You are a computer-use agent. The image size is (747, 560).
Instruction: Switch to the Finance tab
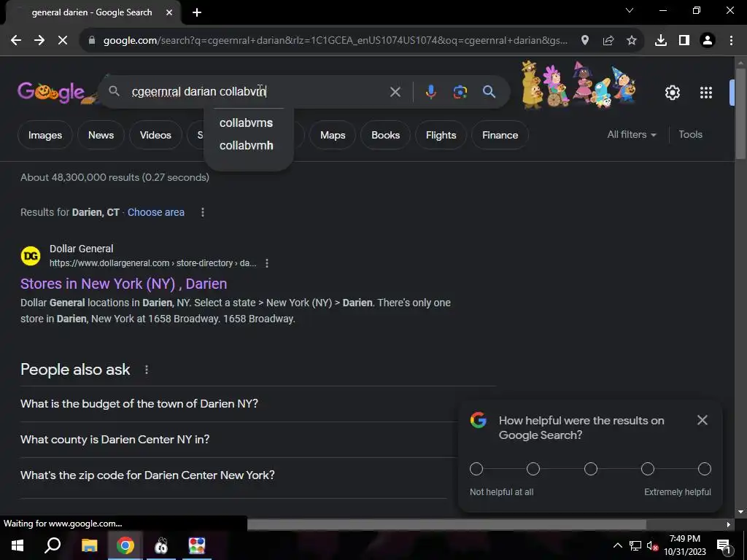coord(500,135)
